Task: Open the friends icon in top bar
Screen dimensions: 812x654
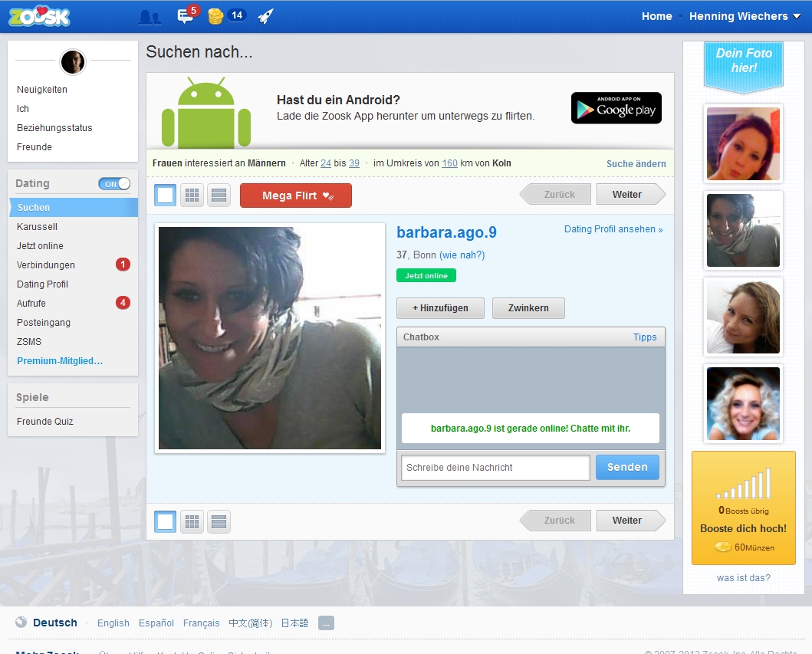Action: tap(150, 17)
